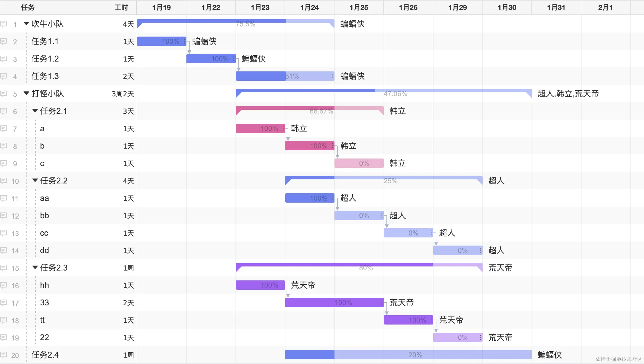This screenshot has width=644, height=364.
Task: Click the 任务1.3 progress bar at 51%
Action: [285, 76]
